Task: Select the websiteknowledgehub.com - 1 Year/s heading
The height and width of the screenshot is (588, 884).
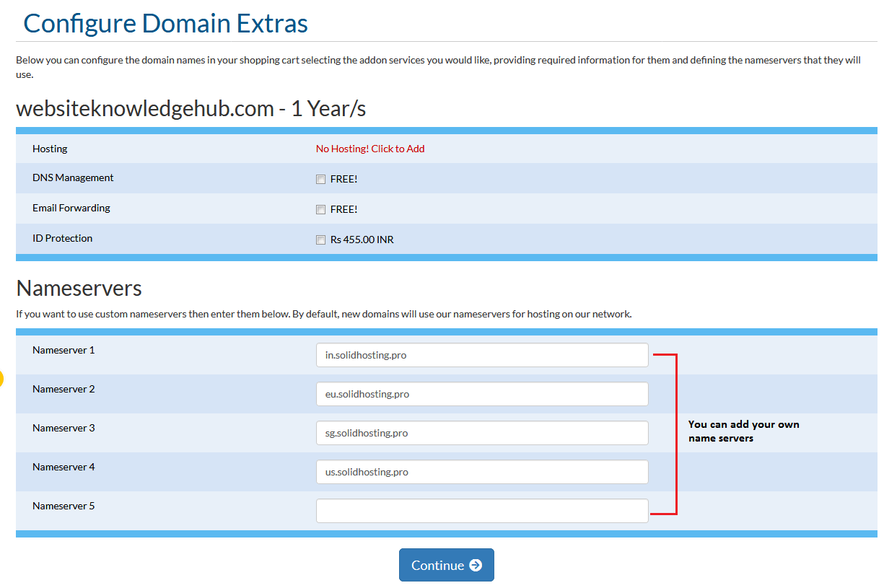Action: 191,108
